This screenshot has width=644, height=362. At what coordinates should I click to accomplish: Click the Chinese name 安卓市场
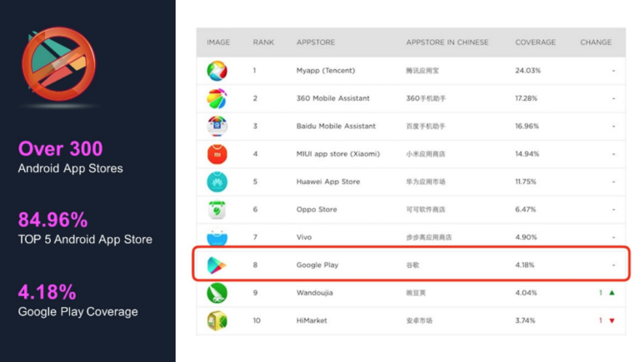tap(419, 320)
